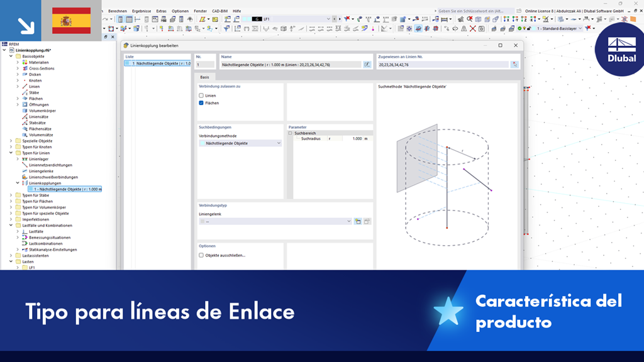Click the Statikanalyse-Einstellungen icon in the navigator
The image size is (644, 362).
[x=25, y=250]
